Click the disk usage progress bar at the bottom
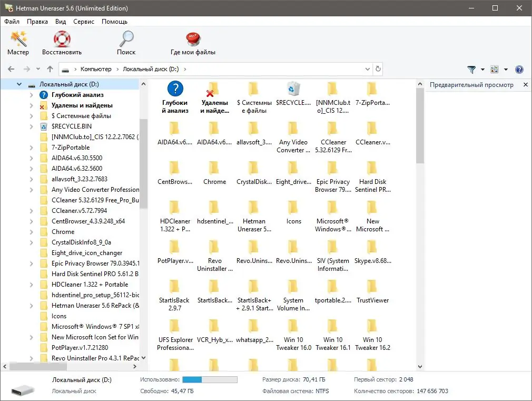Image resolution: width=532 pixels, height=401 pixels. coord(210,379)
